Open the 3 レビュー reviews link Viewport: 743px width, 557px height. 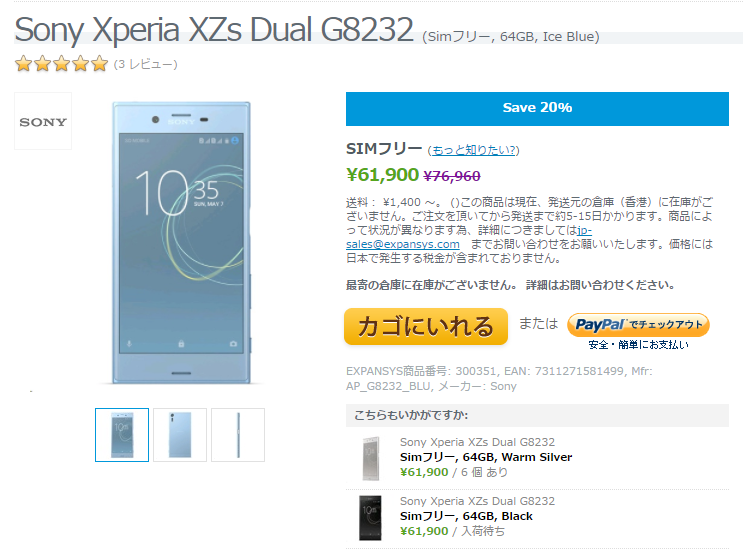[145, 64]
